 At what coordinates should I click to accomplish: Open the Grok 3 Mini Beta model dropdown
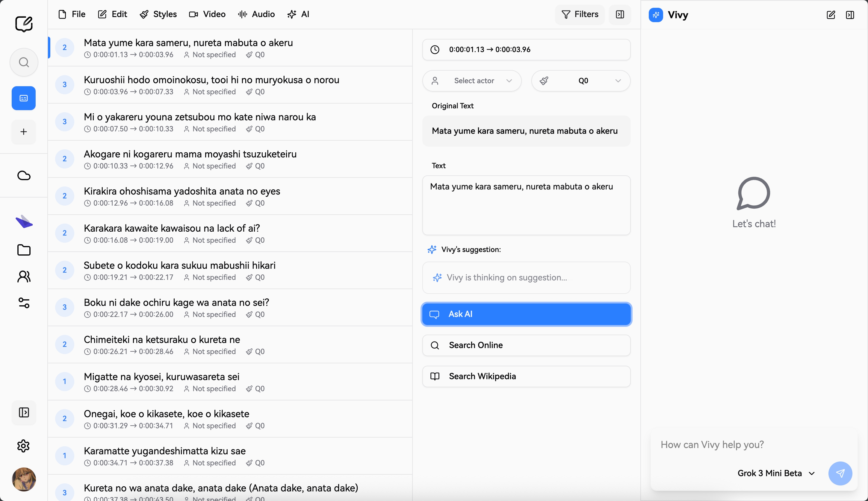[x=776, y=473]
